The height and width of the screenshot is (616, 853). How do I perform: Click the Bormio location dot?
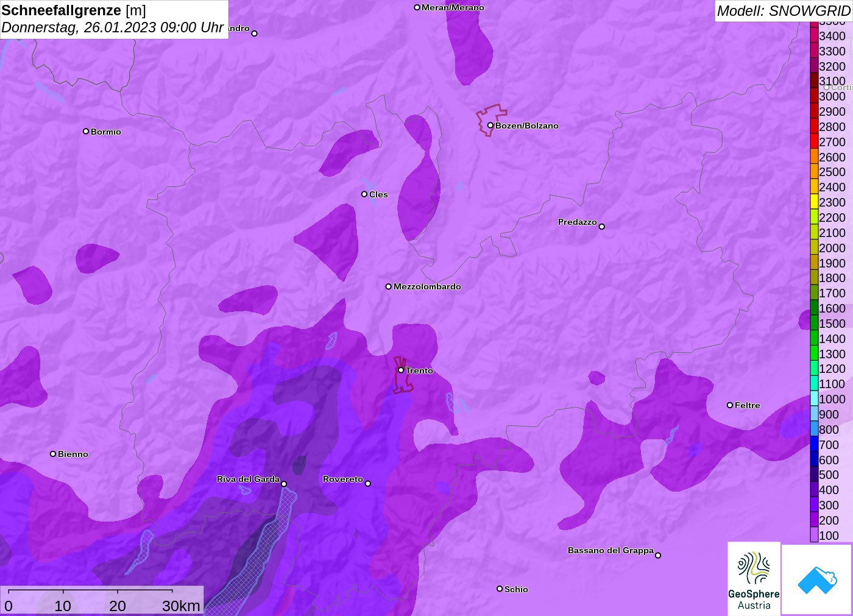[x=86, y=131]
